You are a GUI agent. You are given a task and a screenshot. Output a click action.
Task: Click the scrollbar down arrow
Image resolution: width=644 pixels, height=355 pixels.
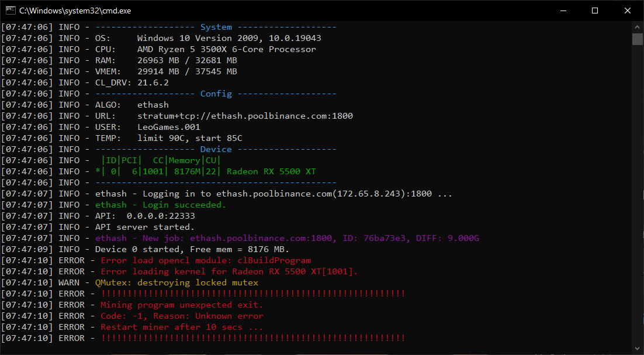(x=638, y=348)
